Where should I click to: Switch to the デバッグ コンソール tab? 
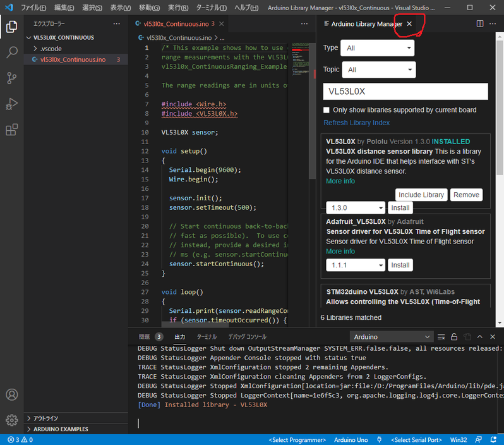click(247, 337)
